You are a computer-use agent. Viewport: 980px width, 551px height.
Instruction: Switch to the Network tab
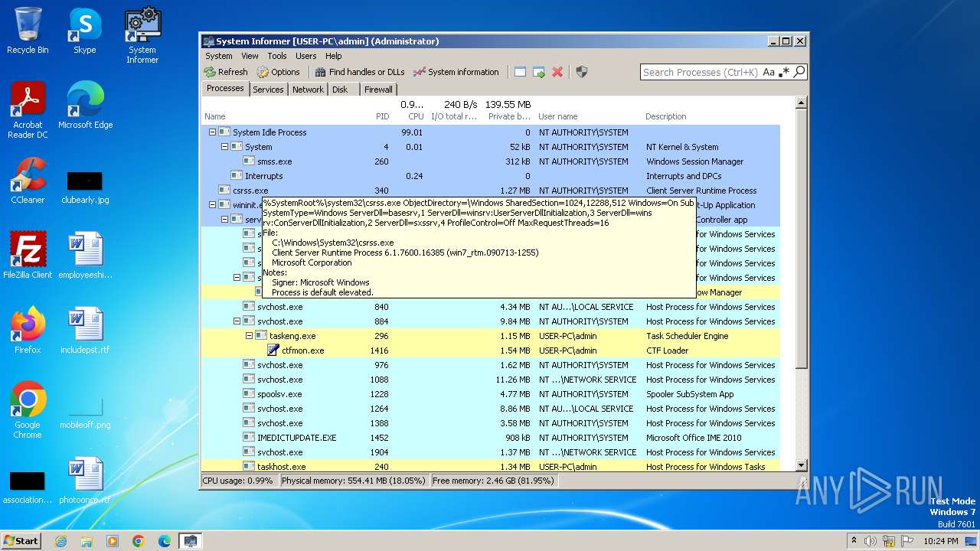point(308,90)
